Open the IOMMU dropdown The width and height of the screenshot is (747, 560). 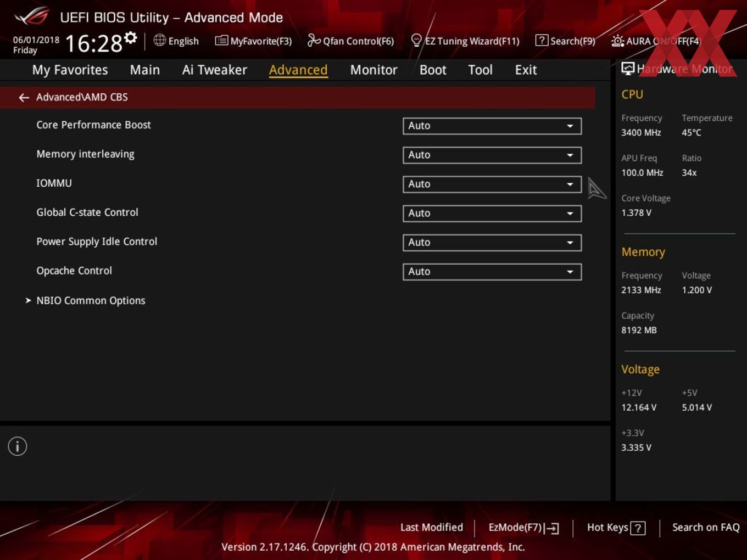click(x=492, y=184)
